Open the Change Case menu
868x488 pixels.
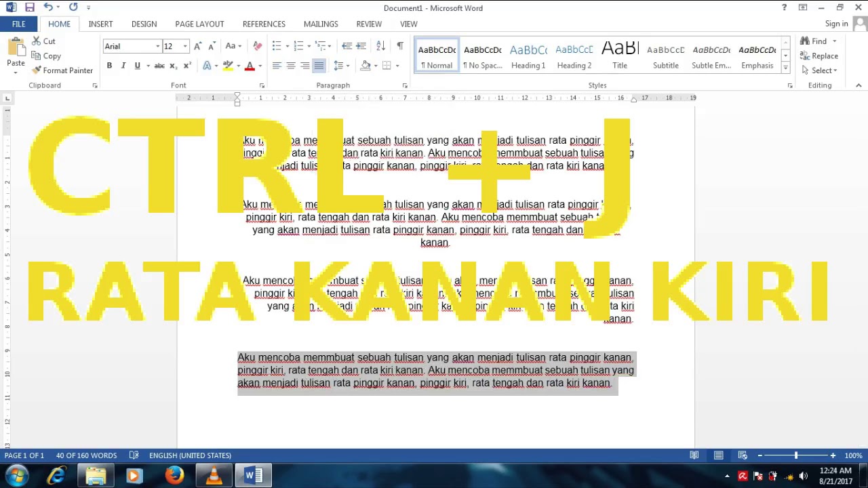233,46
